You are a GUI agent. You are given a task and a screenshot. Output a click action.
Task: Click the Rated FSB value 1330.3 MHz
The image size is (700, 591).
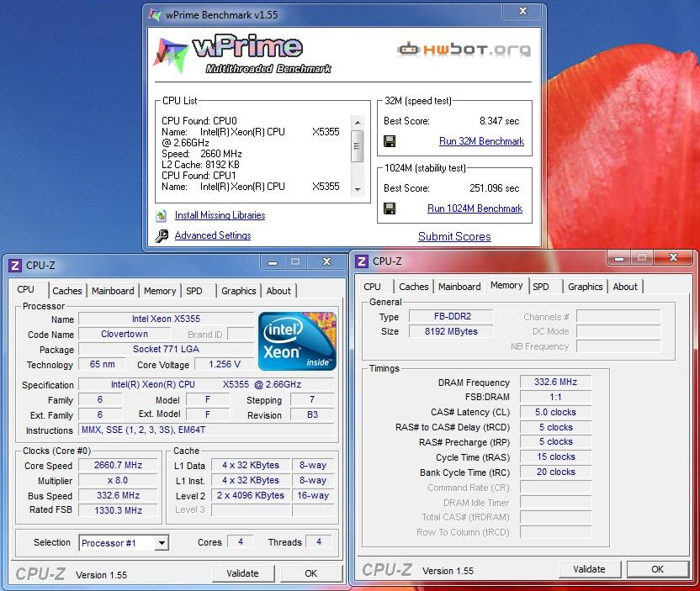click(x=119, y=510)
